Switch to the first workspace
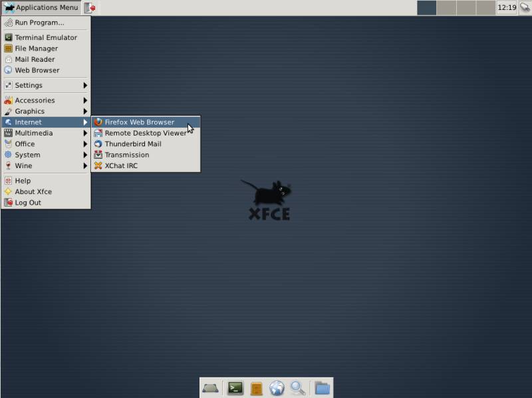 click(426, 7)
